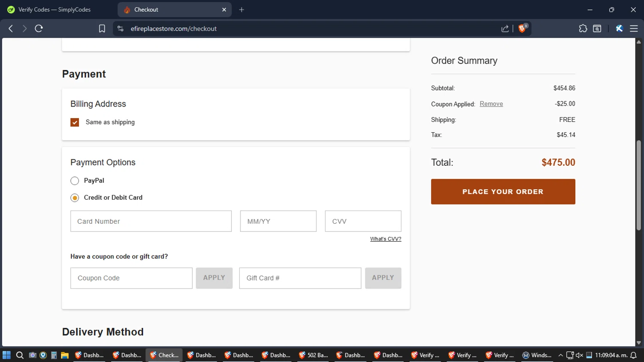The height and width of the screenshot is (362, 644).
Task: Click the scrollbar's down arrow
Action: coord(639,343)
